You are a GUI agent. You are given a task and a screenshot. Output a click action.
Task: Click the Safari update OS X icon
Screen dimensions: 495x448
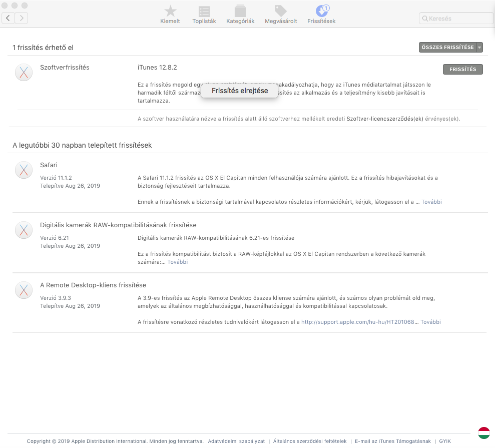click(24, 170)
